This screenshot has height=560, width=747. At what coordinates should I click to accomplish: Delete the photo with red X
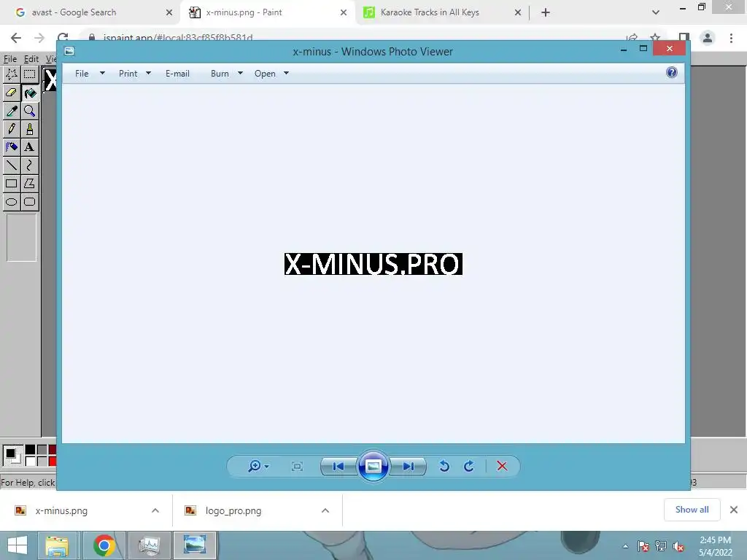[502, 466]
